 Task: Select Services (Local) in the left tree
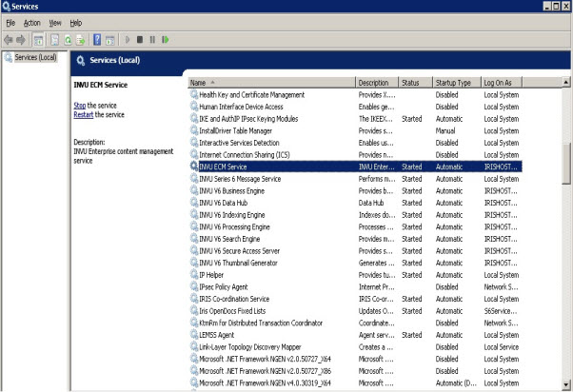click(x=35, y=57)
